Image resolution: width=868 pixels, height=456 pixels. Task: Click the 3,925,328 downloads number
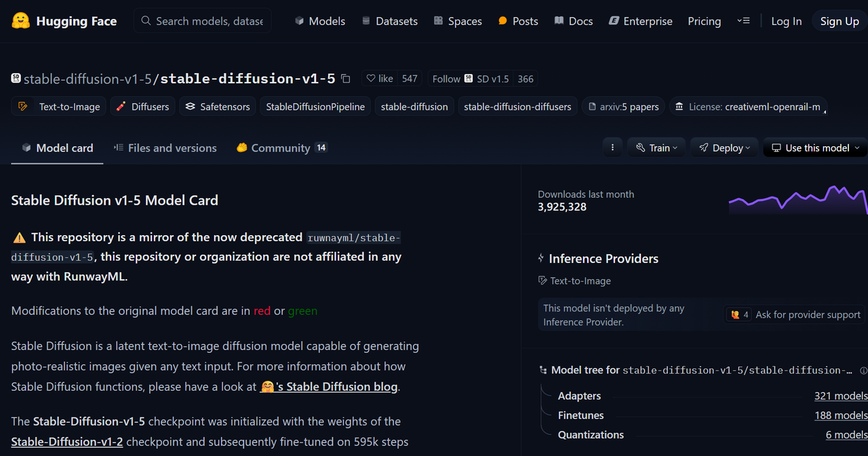pyautogui.click(x=562, y=207)
